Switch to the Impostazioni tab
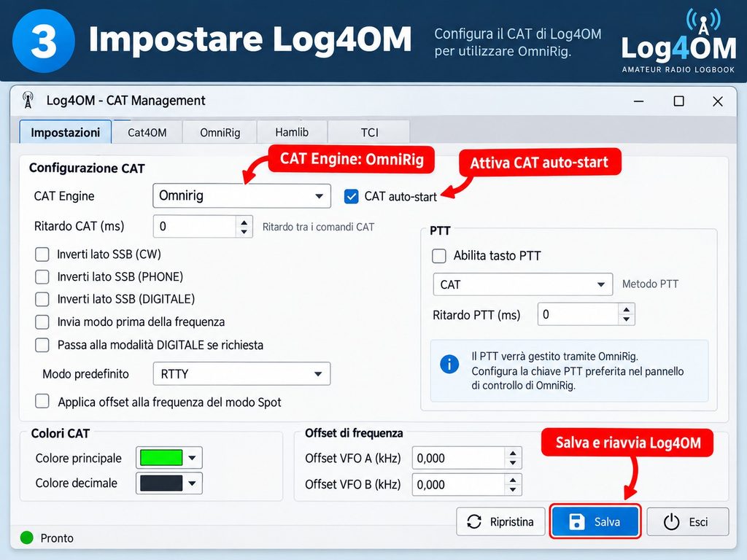 click(65, 132)
